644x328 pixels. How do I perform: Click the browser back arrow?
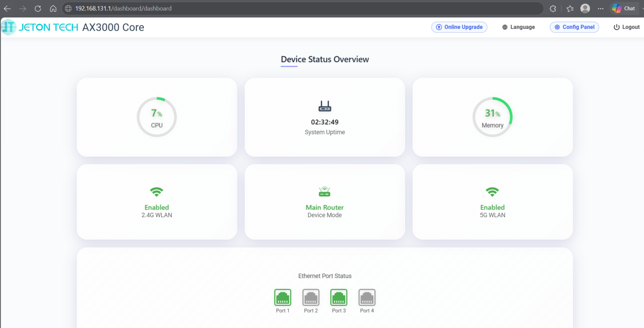tap(7, 9)
